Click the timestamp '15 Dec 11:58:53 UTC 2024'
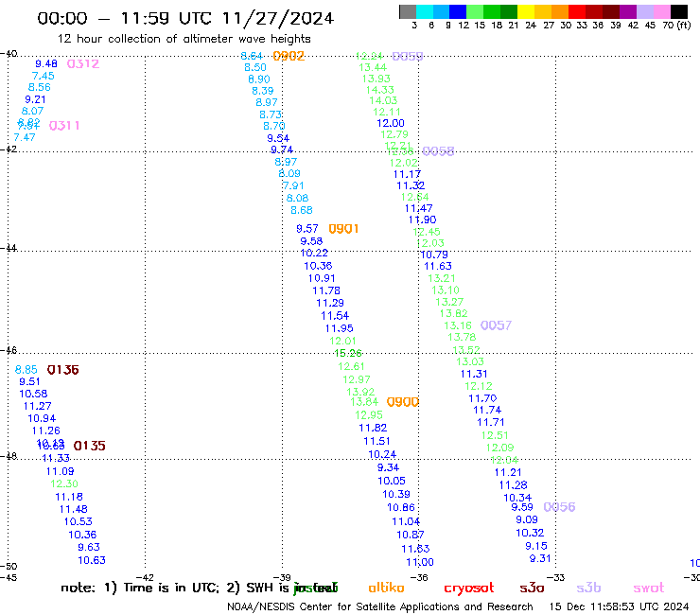This screenshot has height=615, width=700. [620, 607]
